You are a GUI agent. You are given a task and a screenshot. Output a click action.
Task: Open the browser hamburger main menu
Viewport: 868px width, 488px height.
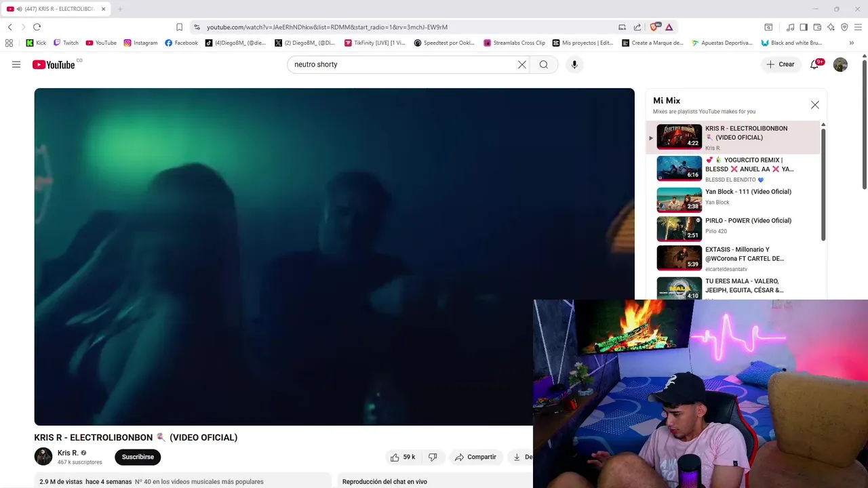coord(859,27)
